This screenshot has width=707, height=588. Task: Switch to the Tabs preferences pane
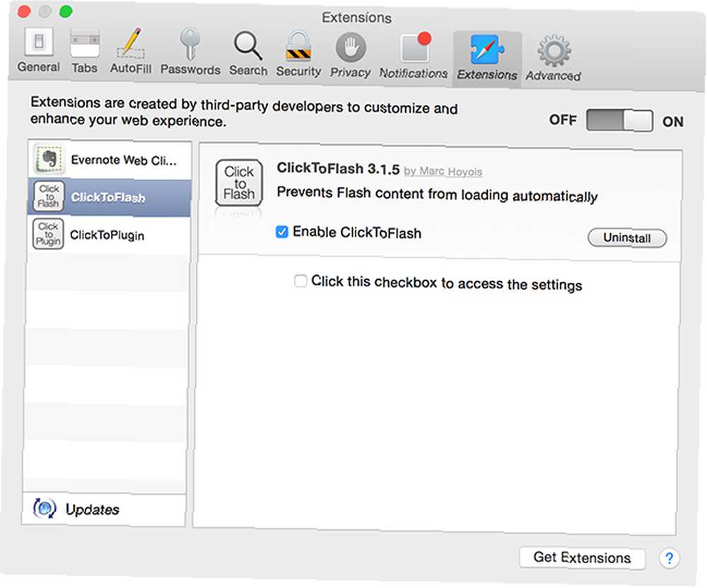coord(84,52)
